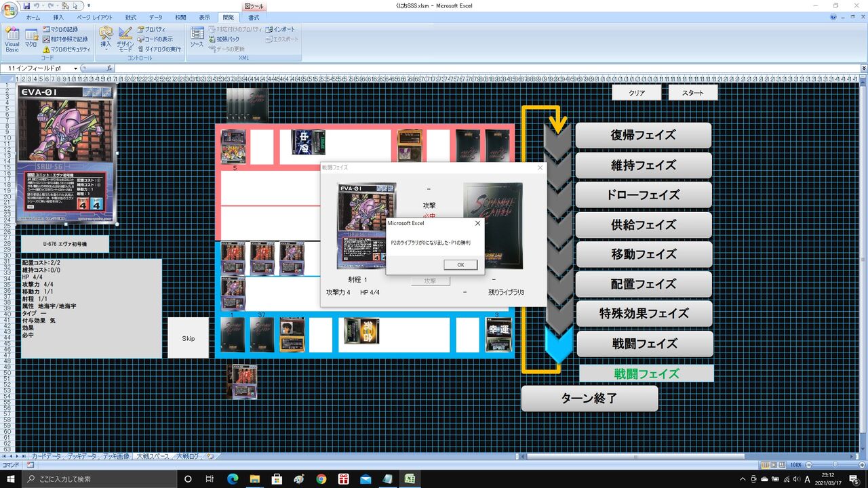Close the Microsoft Excel message box
Viewport: 868px width, 488px height.
pyautogui.click(x=477, y=223)
